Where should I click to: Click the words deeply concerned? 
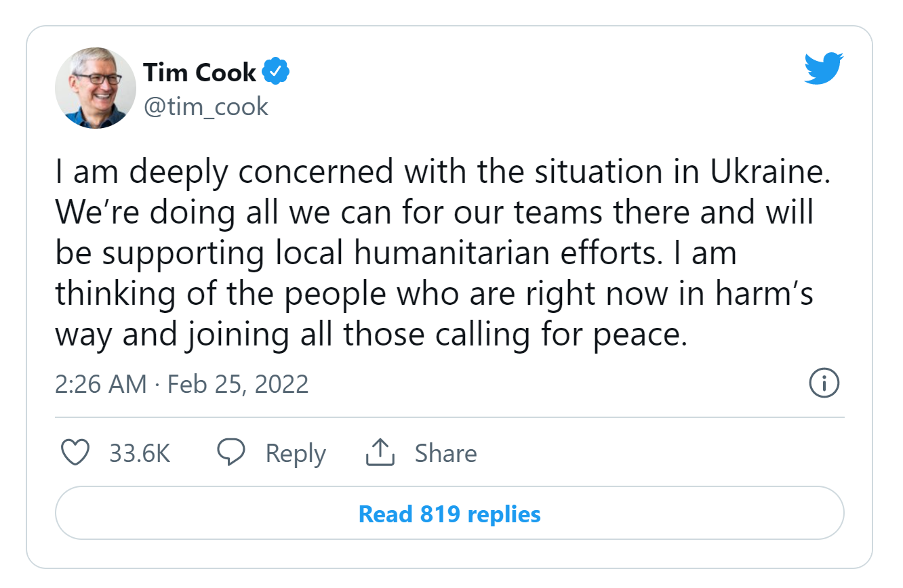[x=260, y=172]
